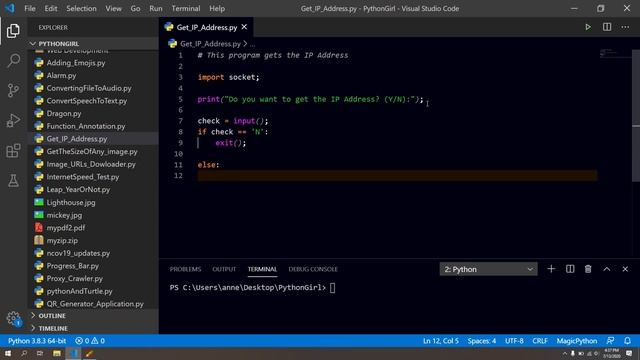
Task: Open QR_Generator_Application.py in explorer
Action: pyautogui.click(x=93, y=304)
